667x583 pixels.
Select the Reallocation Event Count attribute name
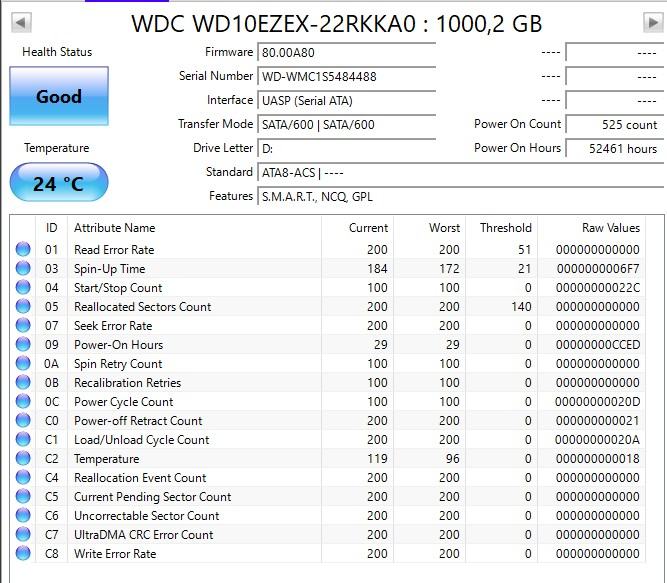(x=140, y=478)
